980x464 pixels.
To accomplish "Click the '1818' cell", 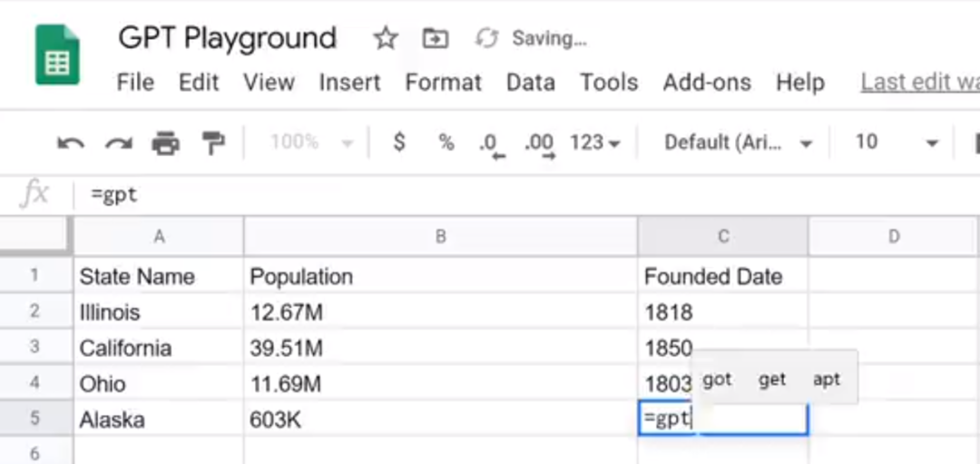I will tap(723, 311).
